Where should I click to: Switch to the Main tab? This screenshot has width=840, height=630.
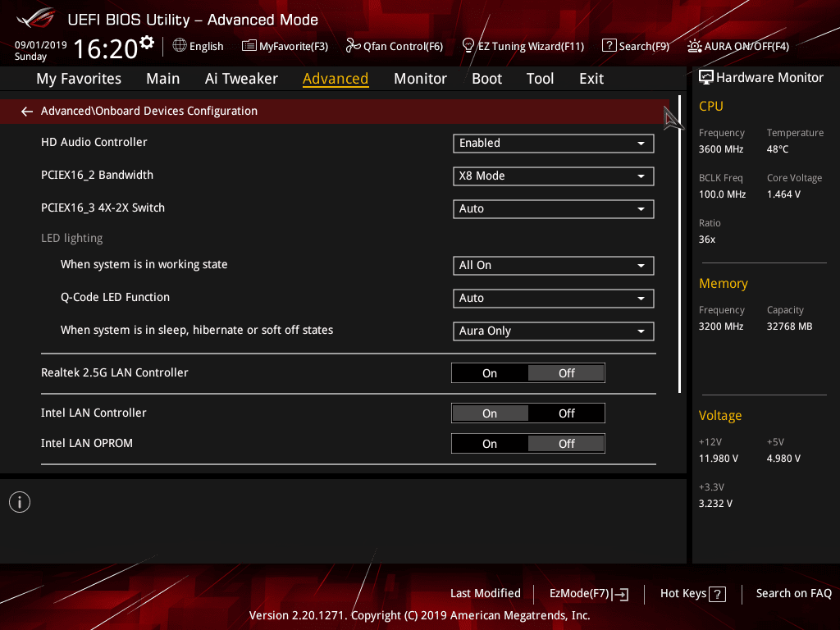163,79
